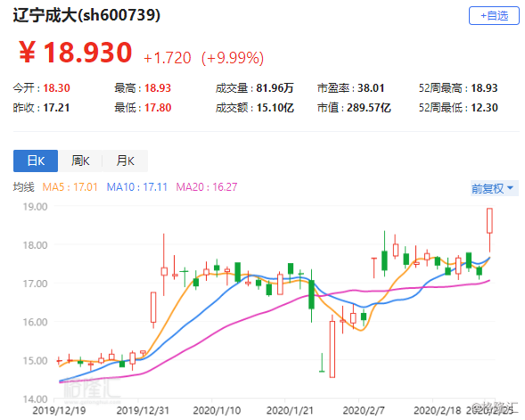
Task: Switch to the 月K monthly chart tab
Action: click(125, 161)
